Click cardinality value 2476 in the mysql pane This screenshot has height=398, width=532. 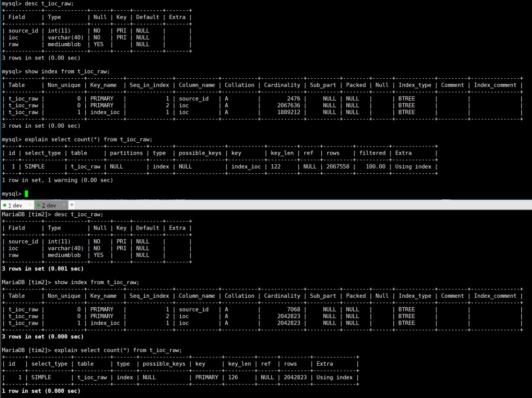tap(294, 99)
